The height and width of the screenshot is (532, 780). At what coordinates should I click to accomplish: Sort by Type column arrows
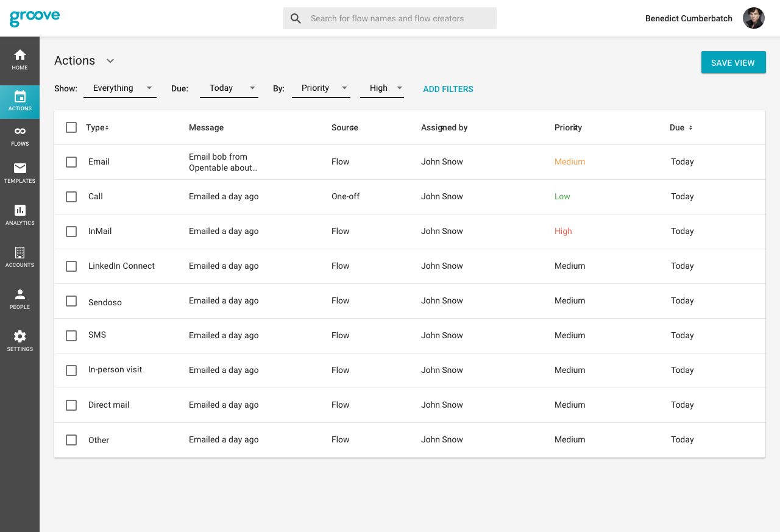click(x=107, y=127)
